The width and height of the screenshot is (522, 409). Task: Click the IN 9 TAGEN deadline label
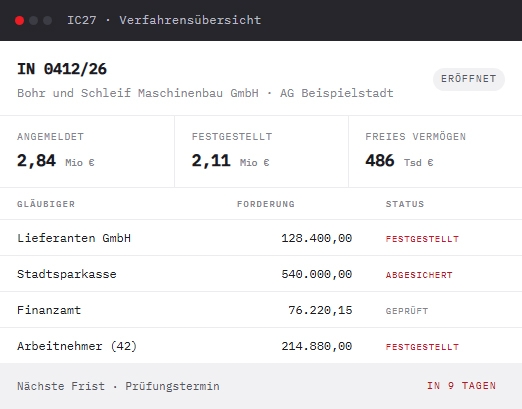pos(461,386)
